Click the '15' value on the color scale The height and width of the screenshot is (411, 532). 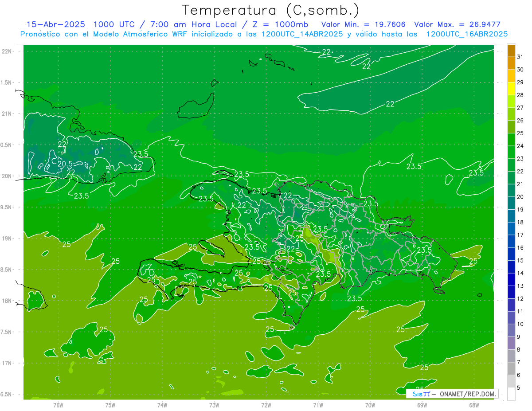coord(520,260)
